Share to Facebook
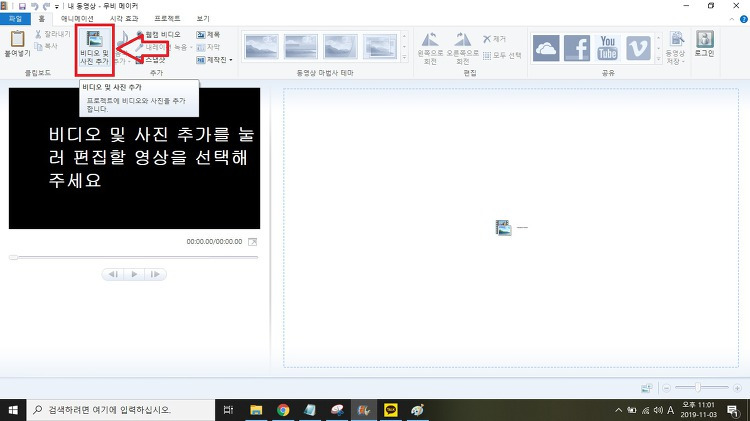The width and height of the screenshot is (750, 421). [x=577, y=48]
